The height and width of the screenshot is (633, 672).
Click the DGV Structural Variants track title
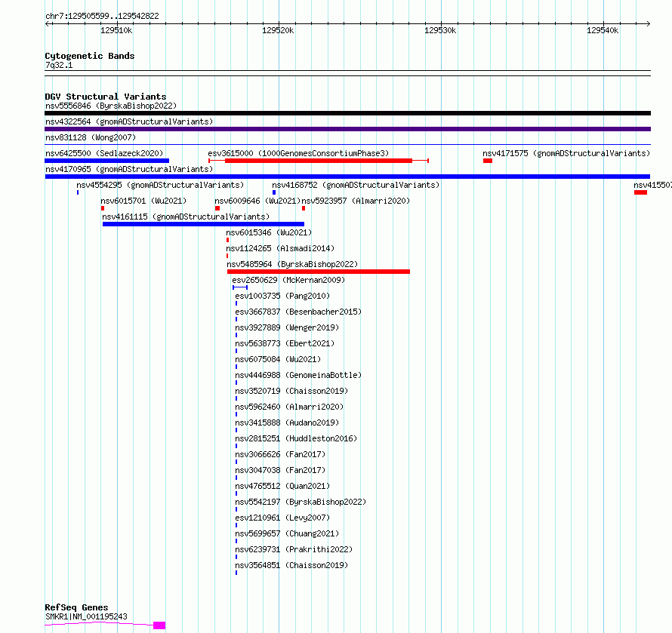106,97
